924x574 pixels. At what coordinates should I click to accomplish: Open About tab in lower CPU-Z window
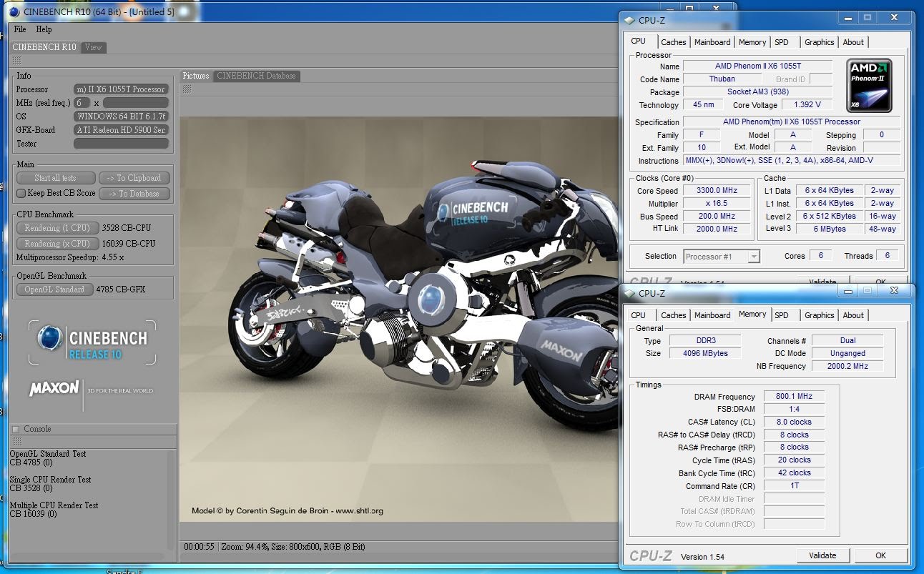[x=853, y=315]
